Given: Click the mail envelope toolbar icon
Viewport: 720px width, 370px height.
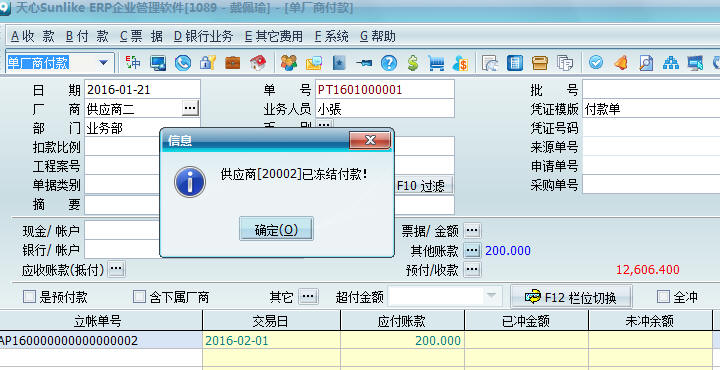Looking at the screenshot, I should [x=314, y=62].
